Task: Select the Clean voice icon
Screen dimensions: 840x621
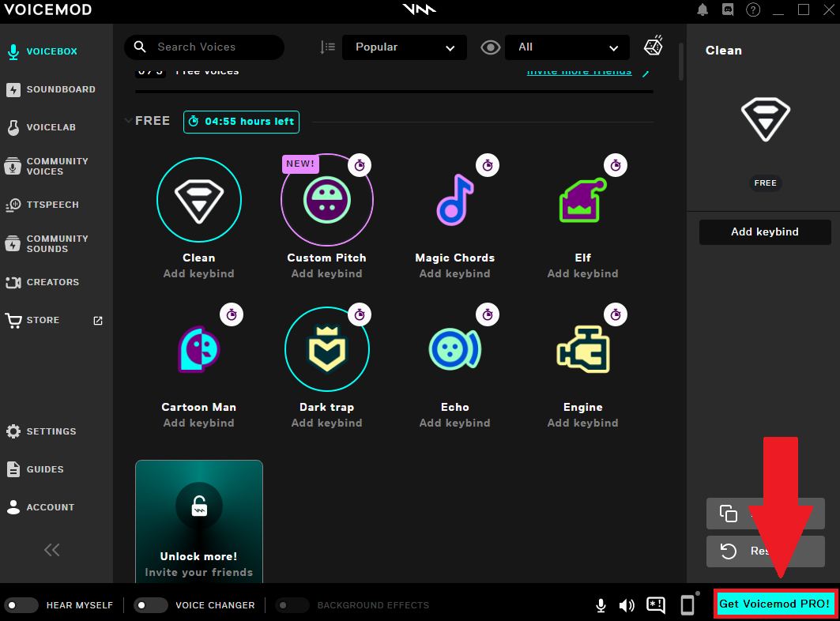Action: click(199, 200)
